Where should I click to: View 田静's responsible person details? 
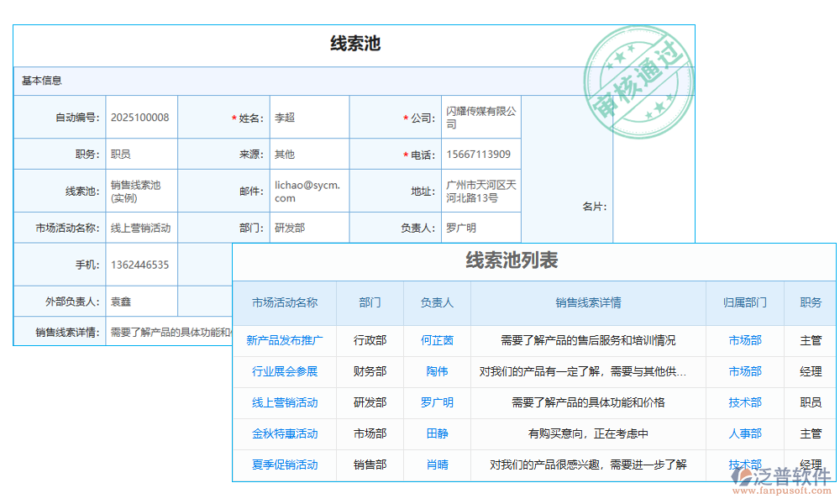[x=436, y=433]
